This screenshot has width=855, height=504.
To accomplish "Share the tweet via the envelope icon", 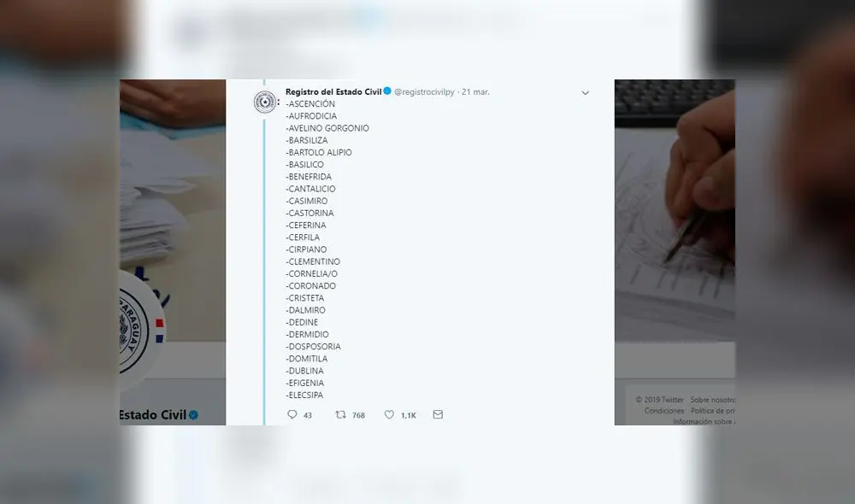I will 438,415.
